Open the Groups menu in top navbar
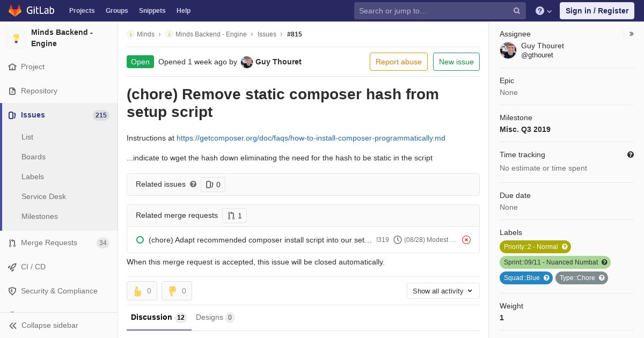The width and height of the screenshot is (644, 338). pyautogui.click(x=117, y=11)
